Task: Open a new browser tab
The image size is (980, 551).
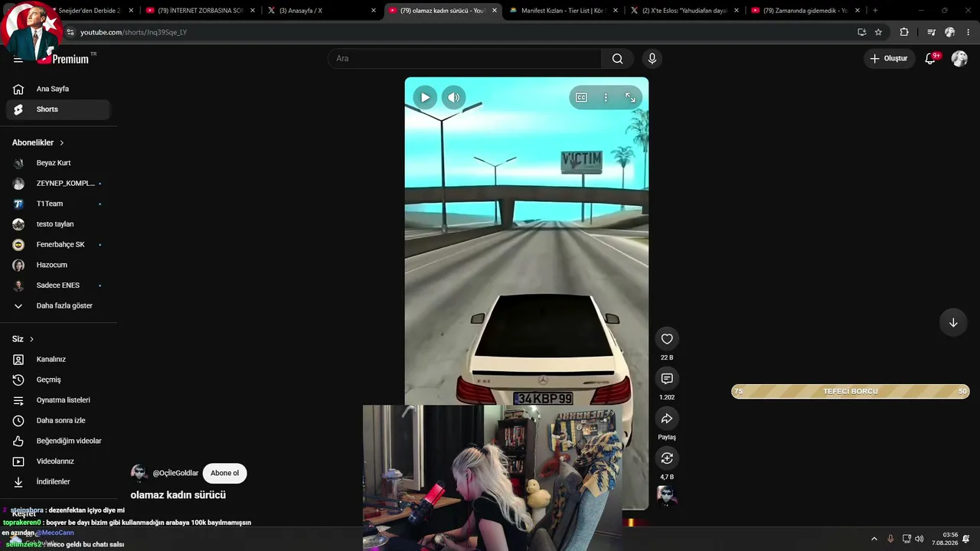Action: (875, 11)
